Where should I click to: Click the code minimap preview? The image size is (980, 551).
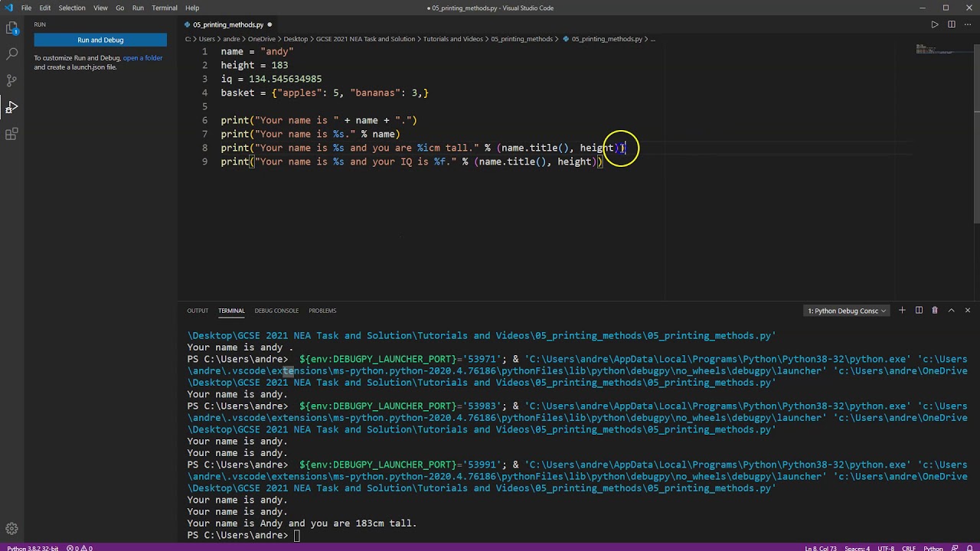tap(935, 50)
